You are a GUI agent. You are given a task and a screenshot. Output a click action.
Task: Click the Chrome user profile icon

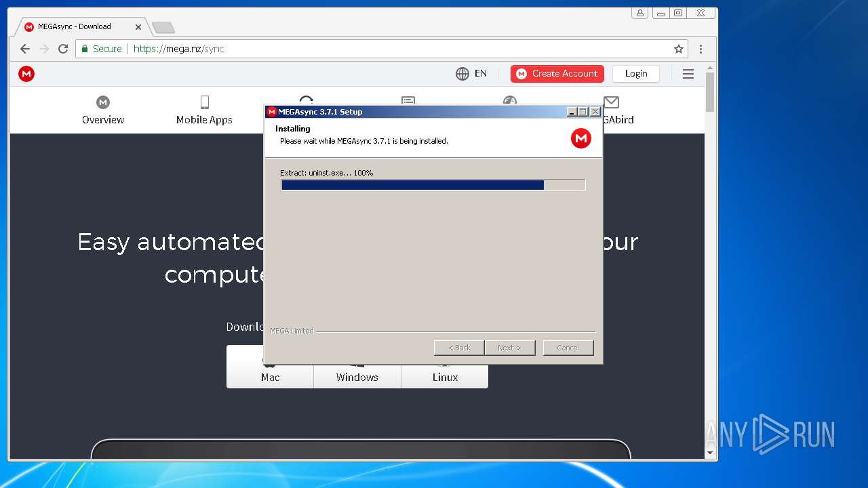(640, 13)
